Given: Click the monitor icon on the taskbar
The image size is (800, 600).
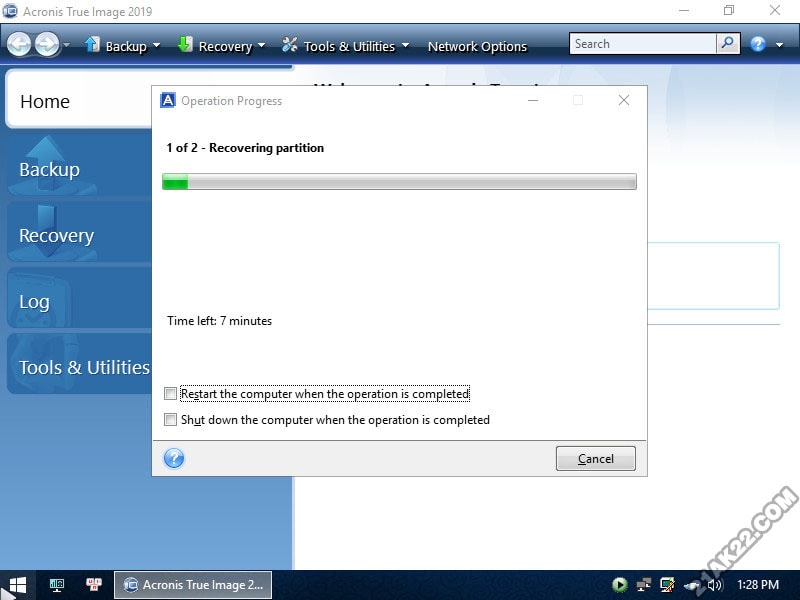Looking at the screenshot, I should coord(57,585).
